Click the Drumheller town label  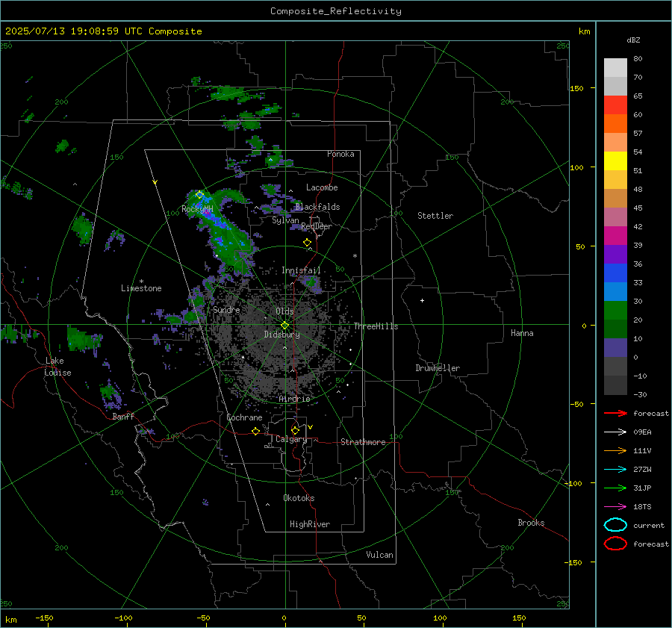[x=438, y=368]
